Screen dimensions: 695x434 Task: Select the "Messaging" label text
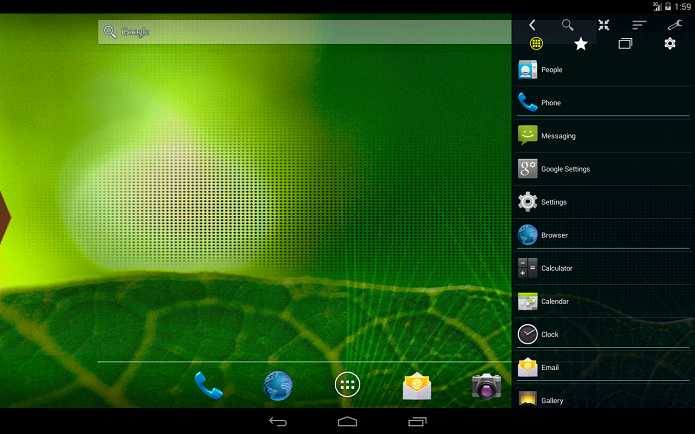[558, 136]
